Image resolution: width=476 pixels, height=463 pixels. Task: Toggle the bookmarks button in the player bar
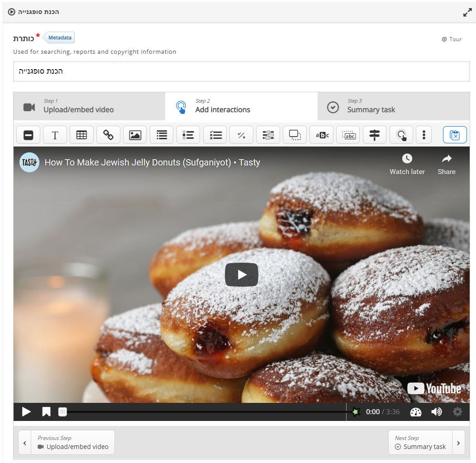click(x=46, y=412)
